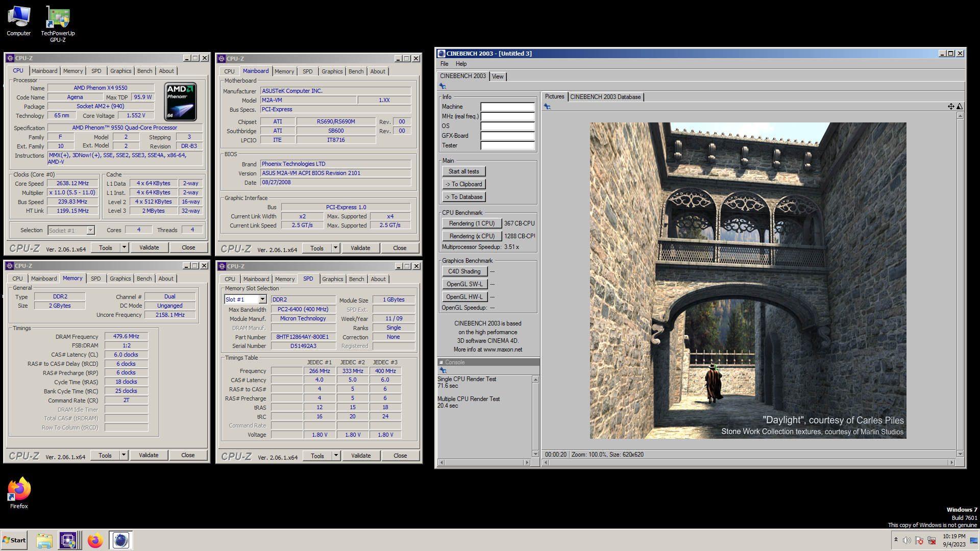This screenshot has height=551, width=980.
Task: Switch to Graphics tab in the SPD window
Action: pyautogui.click(x=333, y=279)
